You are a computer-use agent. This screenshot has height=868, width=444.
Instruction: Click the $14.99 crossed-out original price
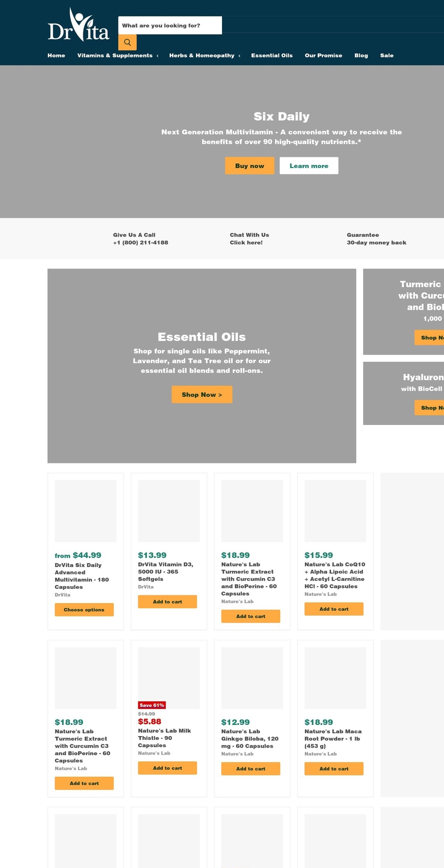[x=147, y=714]
